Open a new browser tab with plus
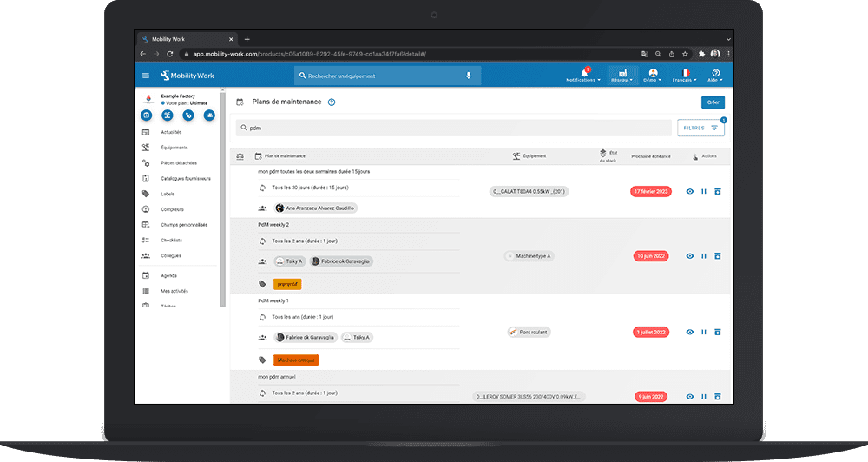This screenshot has height=462, width=868. coord(247,39)
